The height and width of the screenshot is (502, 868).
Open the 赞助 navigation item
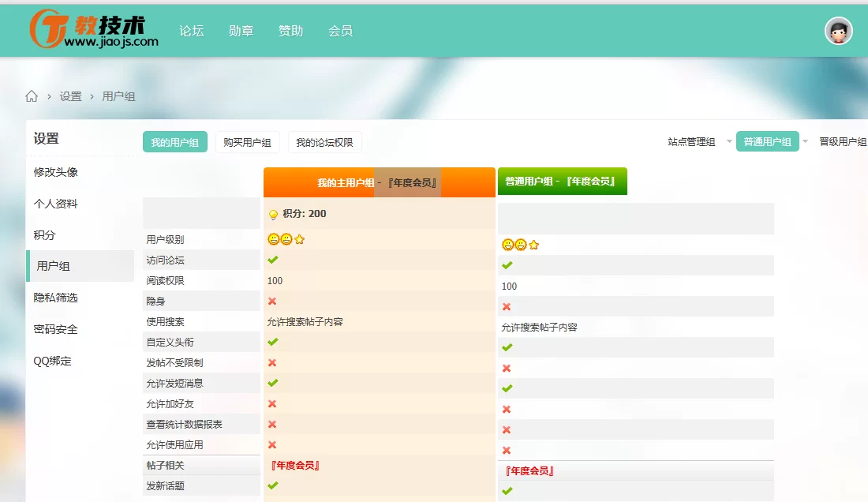coord(290,31)
